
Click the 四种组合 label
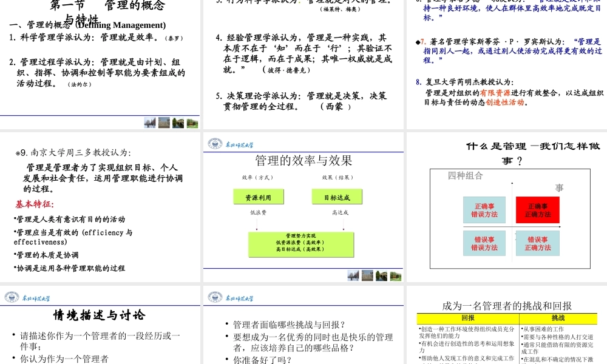click(466, 175)
